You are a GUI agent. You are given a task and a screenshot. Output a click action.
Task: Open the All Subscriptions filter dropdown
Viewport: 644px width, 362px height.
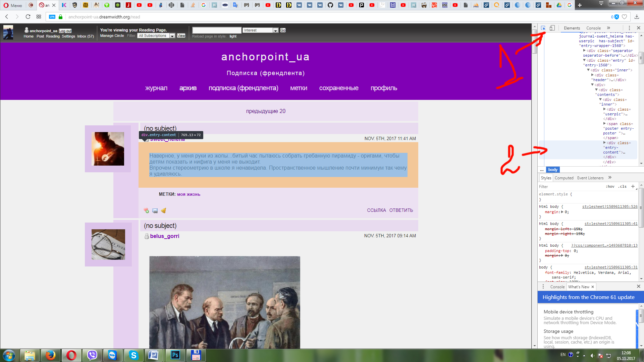coord(156,36)
